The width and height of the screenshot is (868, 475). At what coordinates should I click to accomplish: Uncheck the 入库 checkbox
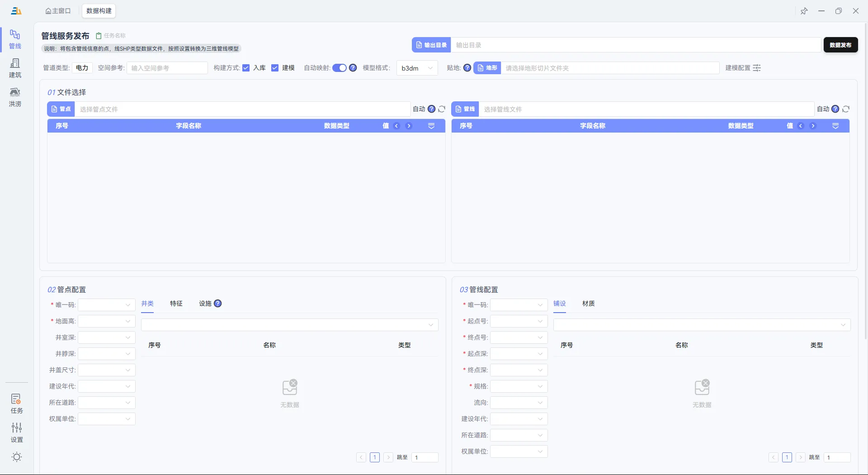tap(246, 68)
